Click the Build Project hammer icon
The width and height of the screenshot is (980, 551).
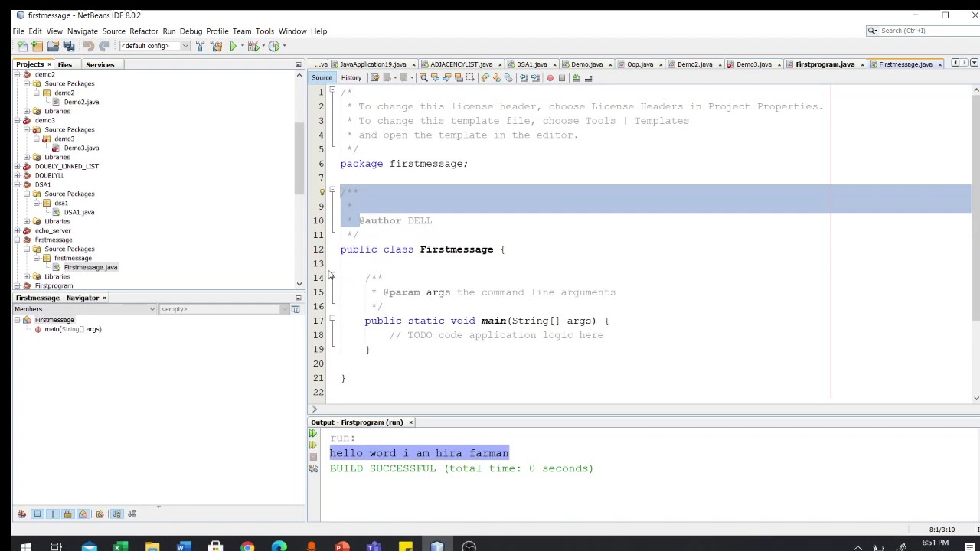pyautogui.click(x=200, y=46)
